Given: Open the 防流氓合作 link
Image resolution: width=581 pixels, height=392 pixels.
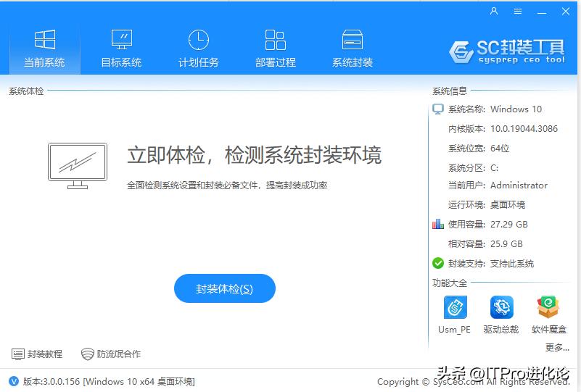Looking at the screenshot, I should 111,354.
